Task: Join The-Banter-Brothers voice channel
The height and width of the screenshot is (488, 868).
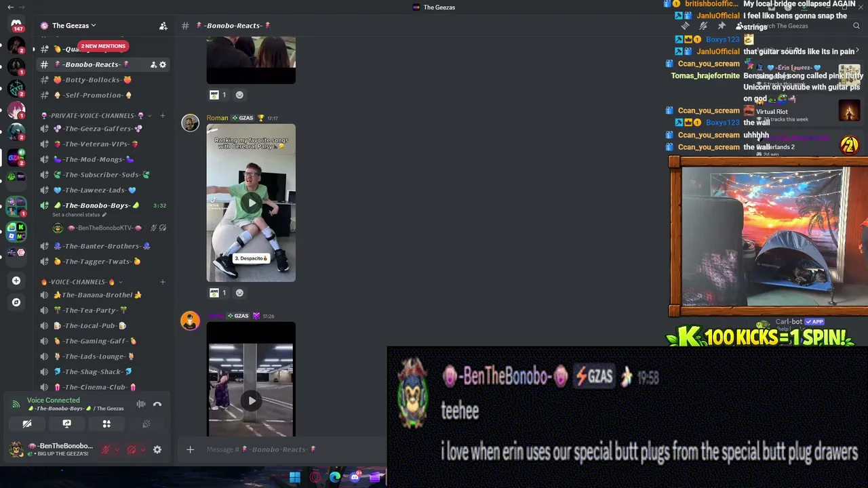Action: click(x=103, y=246)
